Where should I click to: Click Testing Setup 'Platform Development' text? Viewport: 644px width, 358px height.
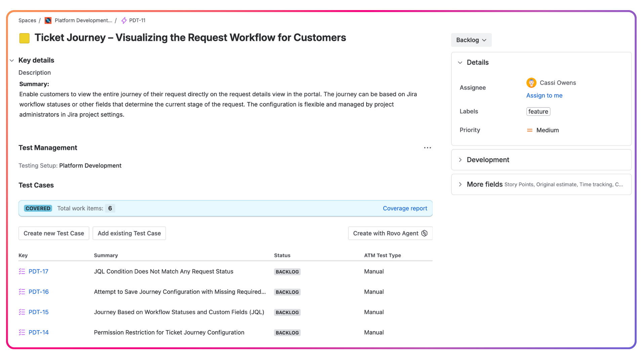coord(90,166)
